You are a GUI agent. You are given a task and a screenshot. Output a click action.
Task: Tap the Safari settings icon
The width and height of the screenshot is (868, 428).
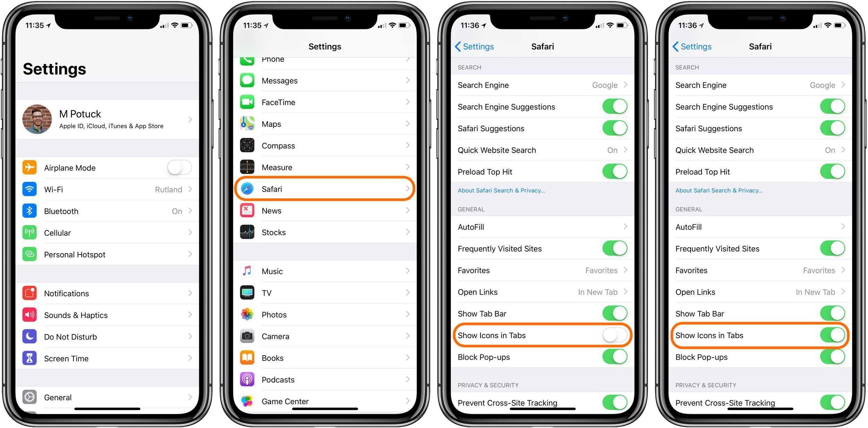click(248, 189)
